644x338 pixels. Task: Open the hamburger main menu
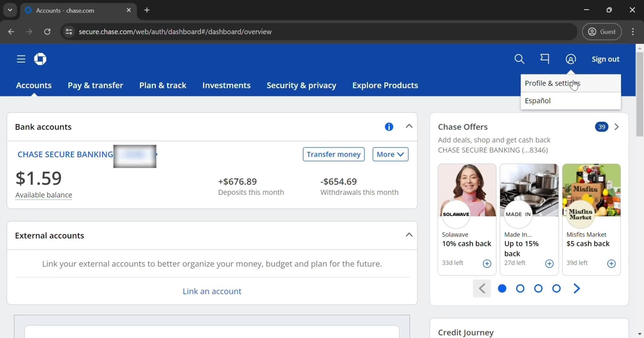[21, 59]
